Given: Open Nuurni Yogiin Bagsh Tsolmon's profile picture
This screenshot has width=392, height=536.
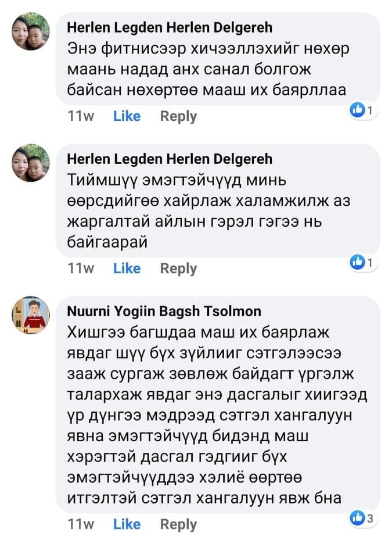Looking at the screenshot, I should pyautogui.click(x=31, y=315).
